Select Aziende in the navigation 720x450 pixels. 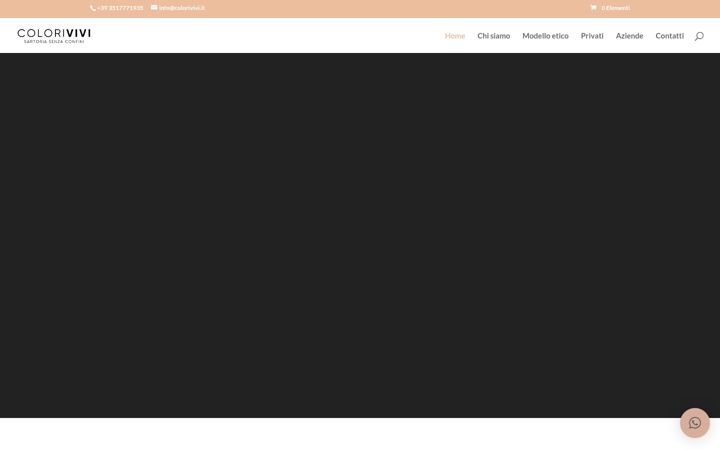629,36
